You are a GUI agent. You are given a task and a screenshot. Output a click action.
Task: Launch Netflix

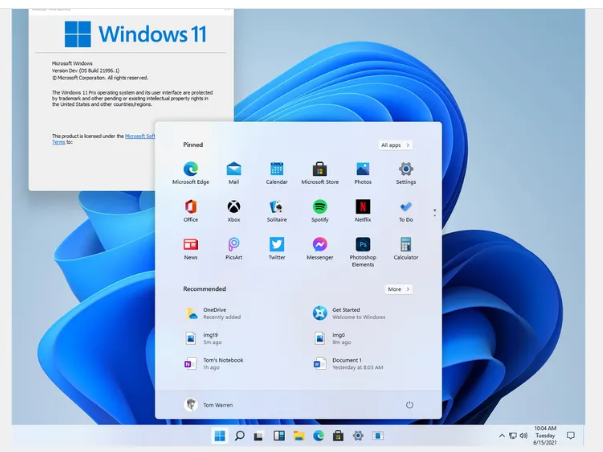[x=363, y=211]
